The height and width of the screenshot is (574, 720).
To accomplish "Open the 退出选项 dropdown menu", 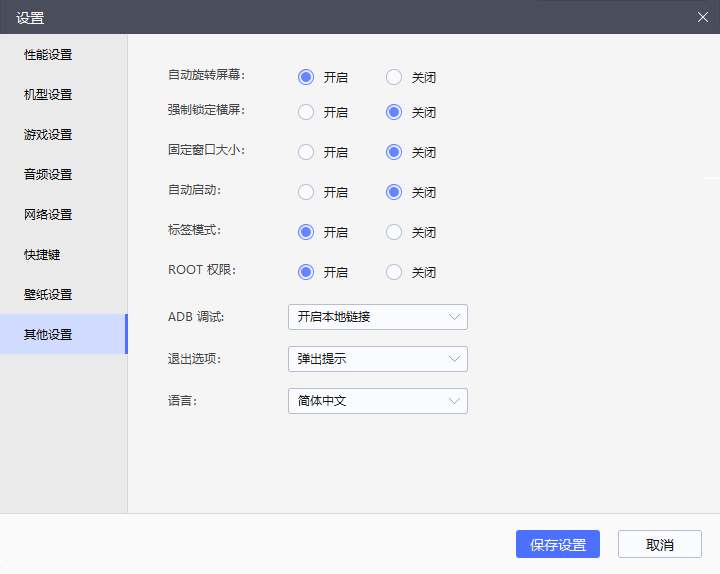I will 377,359.
